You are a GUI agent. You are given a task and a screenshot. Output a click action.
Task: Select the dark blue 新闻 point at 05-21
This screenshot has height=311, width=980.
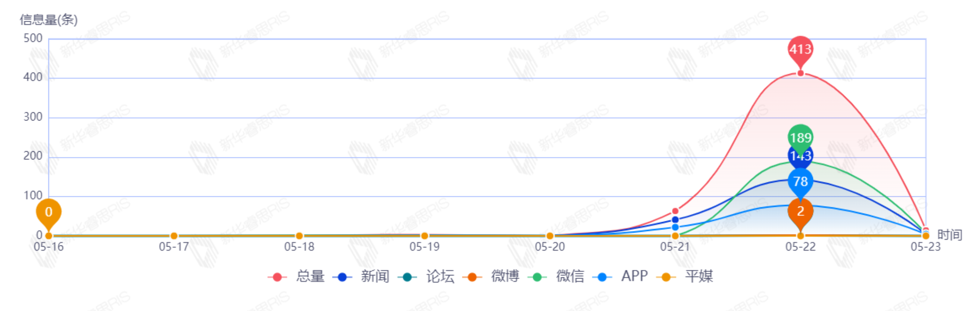675,220
